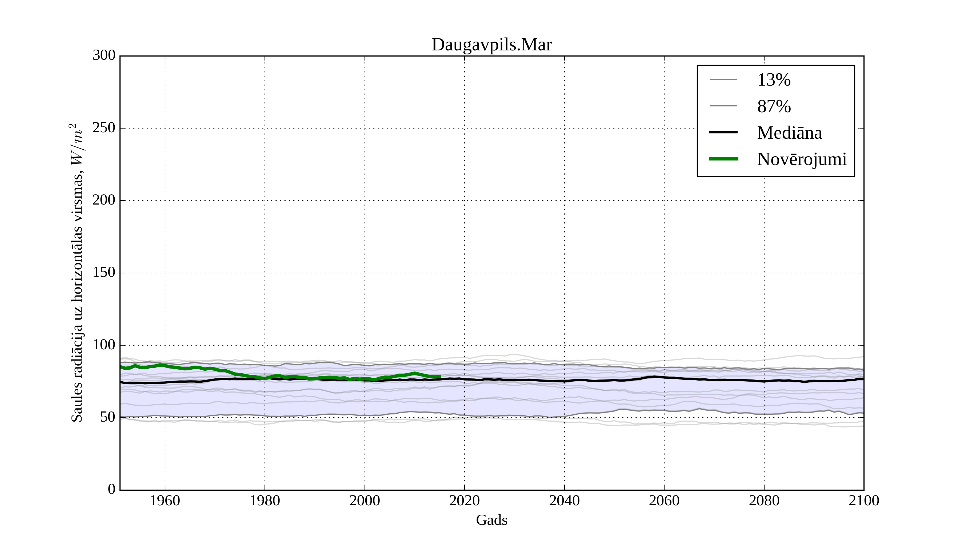Click the 13% legend entry

774,80
